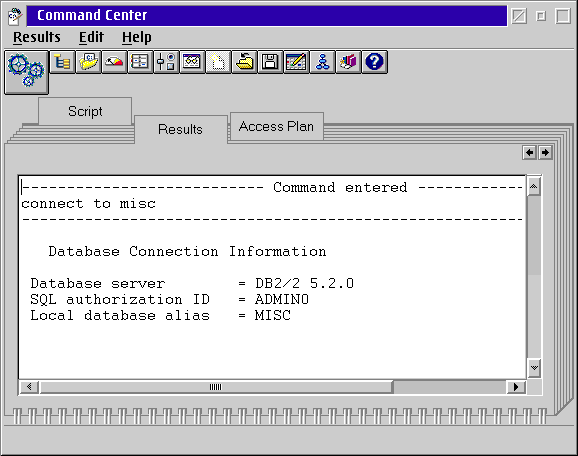Click the question mark Help icon
This screenshot has width=578, height=456.
[x=374, y=62]
